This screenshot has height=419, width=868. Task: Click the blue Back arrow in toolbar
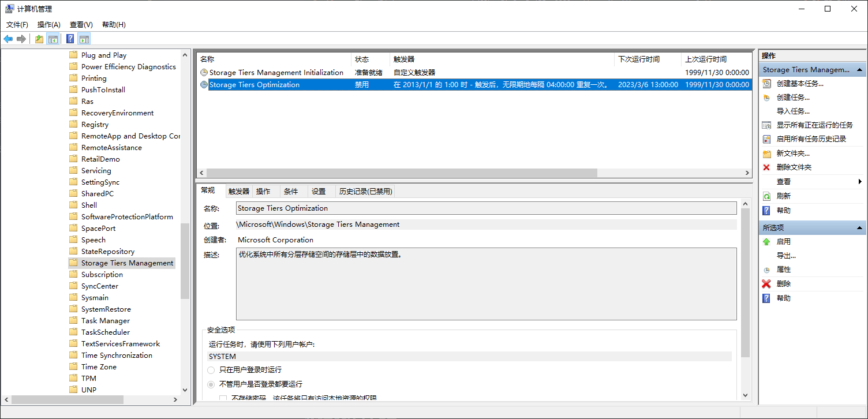click(x=8, y=39)
